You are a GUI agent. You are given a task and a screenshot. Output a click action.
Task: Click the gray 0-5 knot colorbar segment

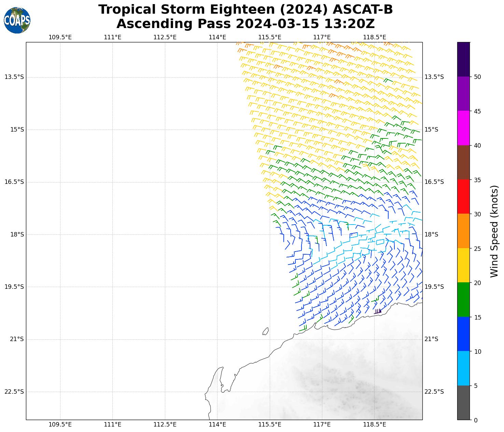pos(463,403)
